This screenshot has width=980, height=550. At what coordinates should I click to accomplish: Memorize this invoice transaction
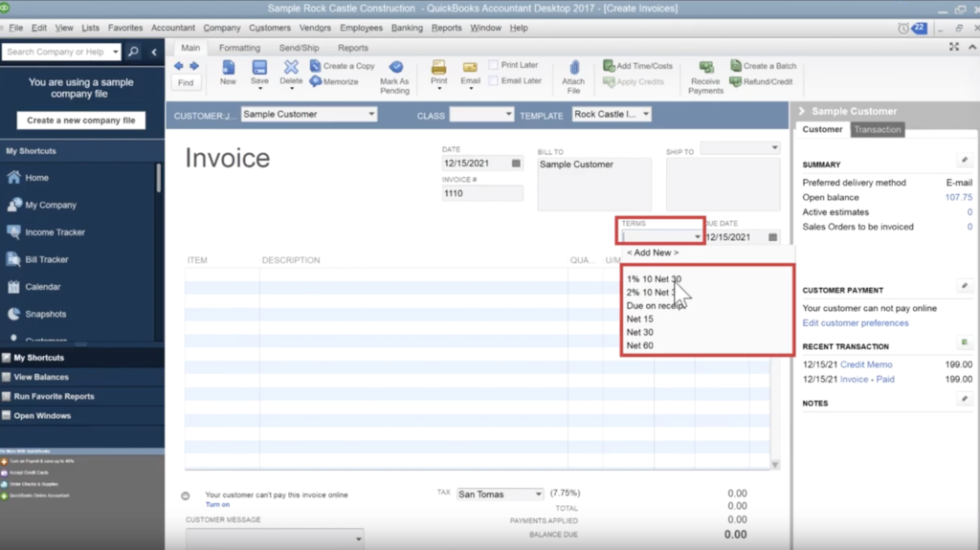point(334,82)
